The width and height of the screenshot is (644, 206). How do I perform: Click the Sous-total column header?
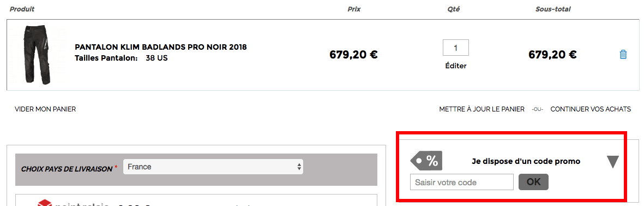553,9
